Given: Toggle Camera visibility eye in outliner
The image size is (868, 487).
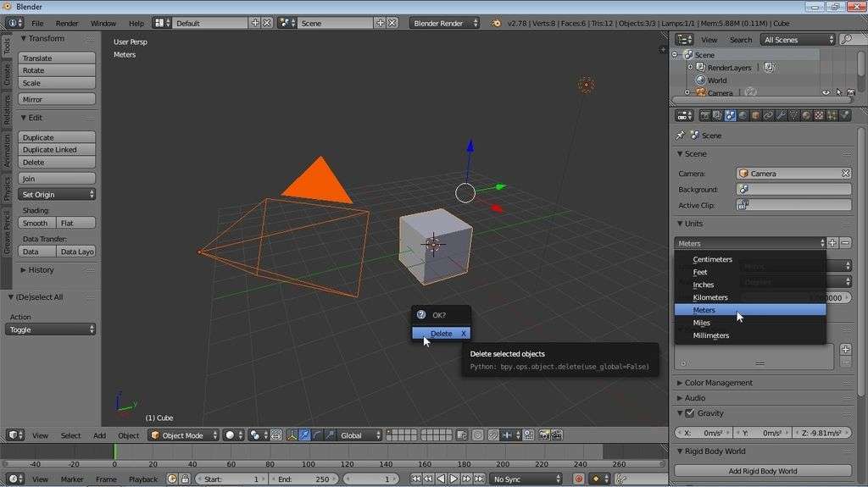Looking at the screenshot, I should click(x=826, y=93).
